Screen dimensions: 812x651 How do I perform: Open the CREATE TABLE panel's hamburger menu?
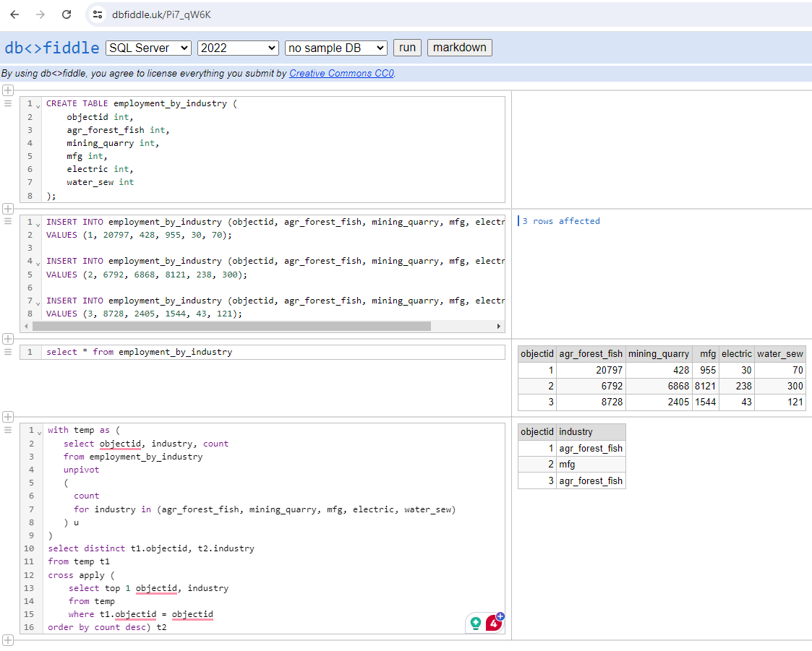tap(7, 103)
